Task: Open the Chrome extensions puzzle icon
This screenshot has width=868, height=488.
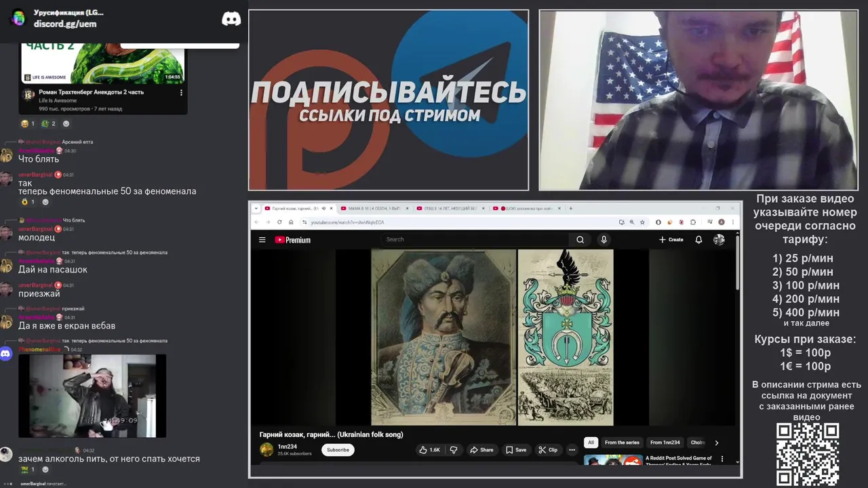Action: pos(693,222)
